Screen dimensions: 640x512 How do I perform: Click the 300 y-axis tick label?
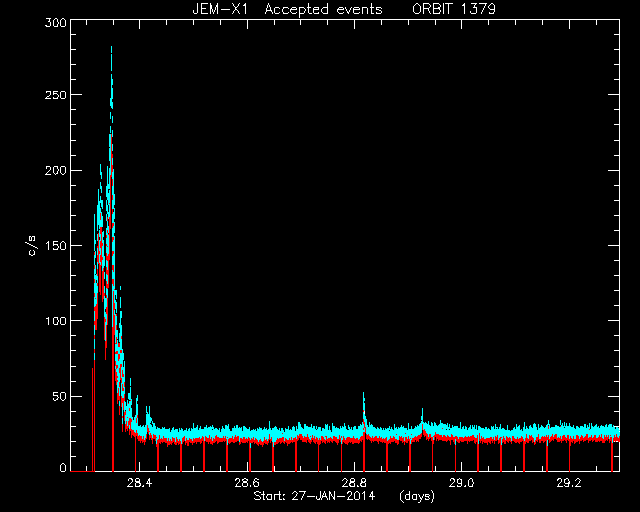point(56,23)
